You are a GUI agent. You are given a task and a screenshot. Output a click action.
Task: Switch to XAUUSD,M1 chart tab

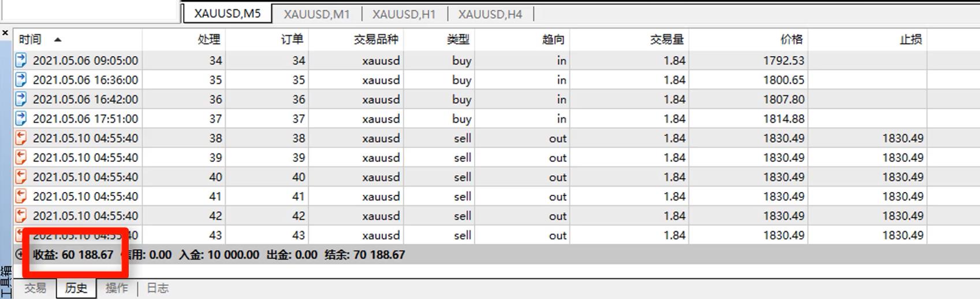(x=316, y=14)
